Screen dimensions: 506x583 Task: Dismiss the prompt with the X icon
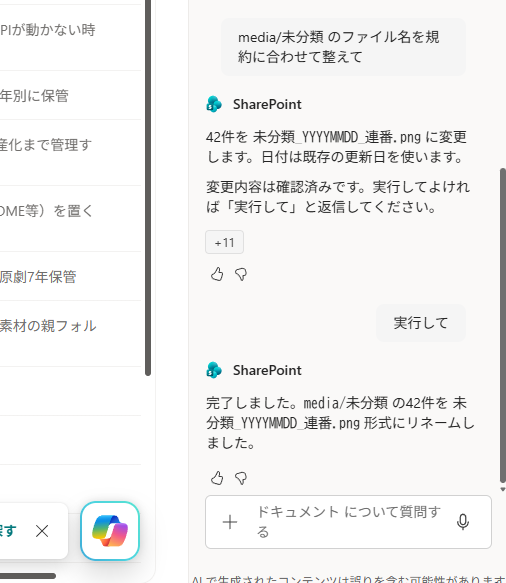coord(42,531)
